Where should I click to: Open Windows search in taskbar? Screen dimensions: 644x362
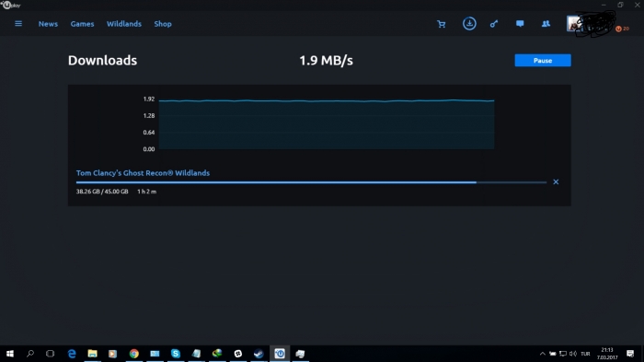(30, 354)
